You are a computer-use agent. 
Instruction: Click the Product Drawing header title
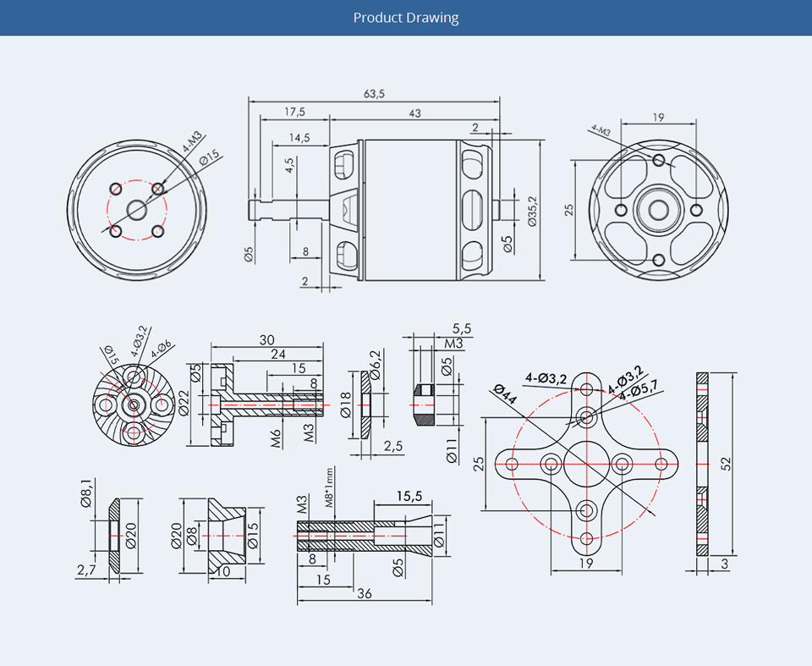click(406, 18)
